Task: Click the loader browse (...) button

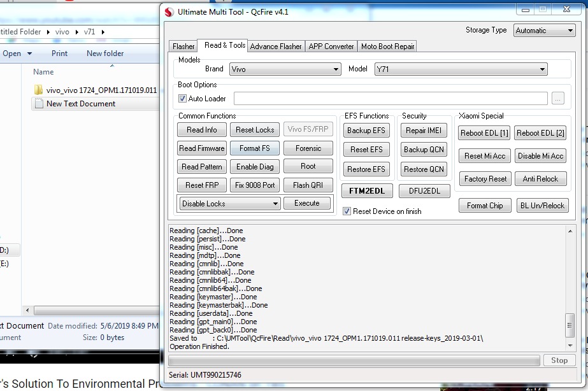Action: point(558,99)
